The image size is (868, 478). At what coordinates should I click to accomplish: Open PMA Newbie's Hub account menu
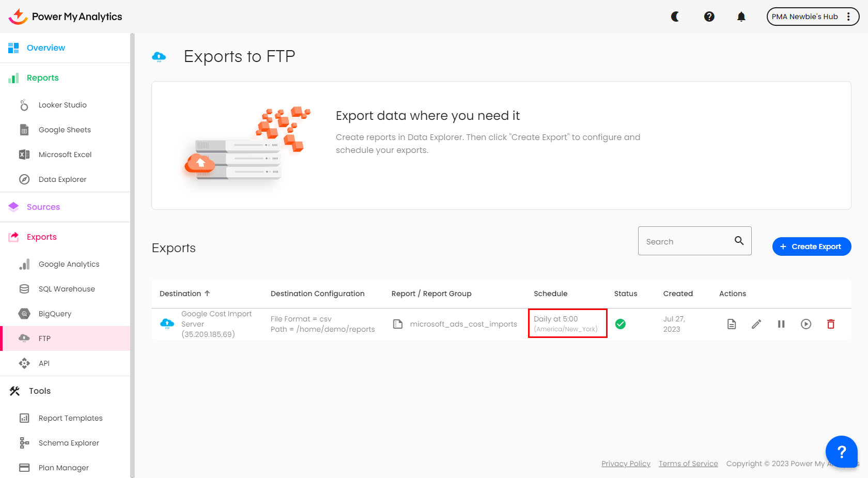(x=812, y=17)
